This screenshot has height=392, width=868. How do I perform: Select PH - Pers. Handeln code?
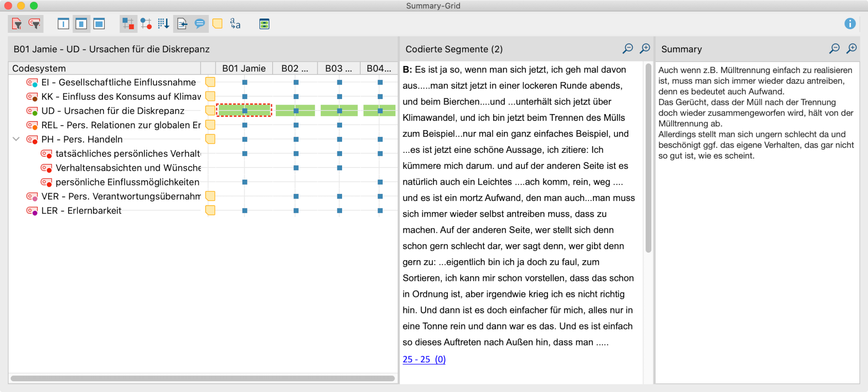pos(82,139)
